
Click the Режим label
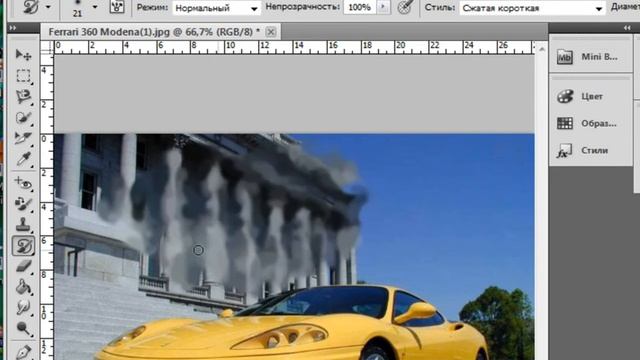[152, 7]
